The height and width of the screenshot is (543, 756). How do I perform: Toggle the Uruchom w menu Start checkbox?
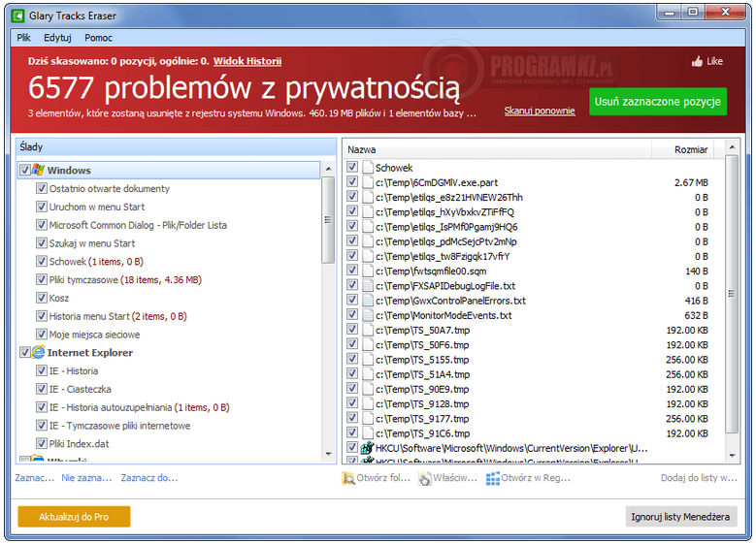[42, 207]
